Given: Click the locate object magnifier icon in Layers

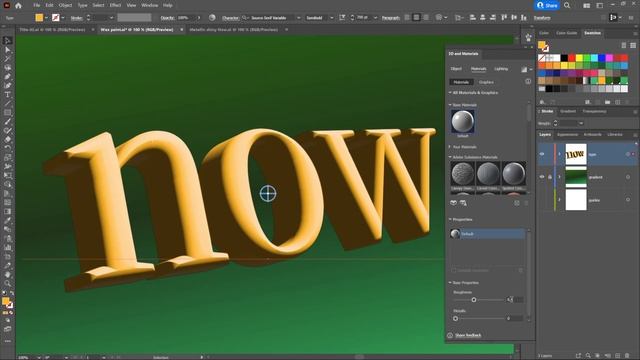Looking at the screenshot, I should pyautogui.click(x=588, y=356).
